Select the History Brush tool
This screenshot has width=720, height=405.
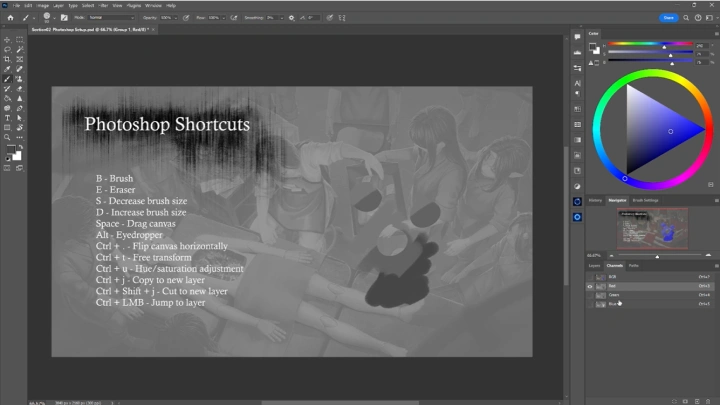pos(7,89)
